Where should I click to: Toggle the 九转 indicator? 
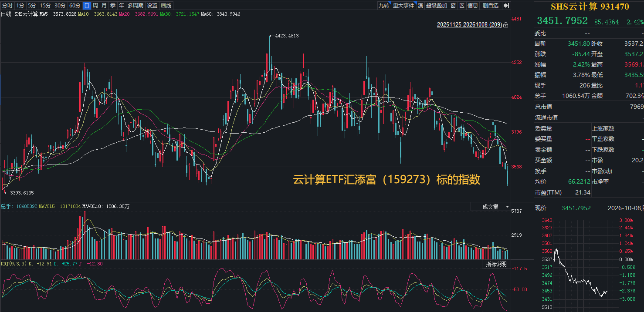383,6
